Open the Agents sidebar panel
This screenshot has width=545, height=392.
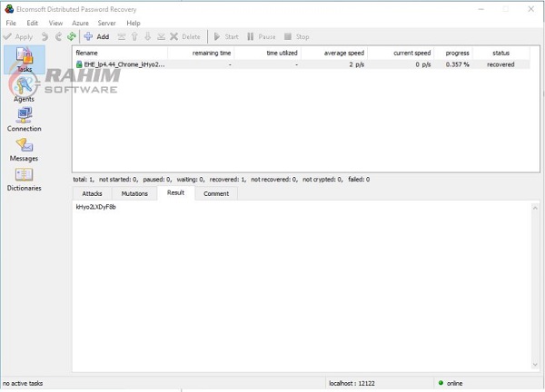click(x=24, y=90)
